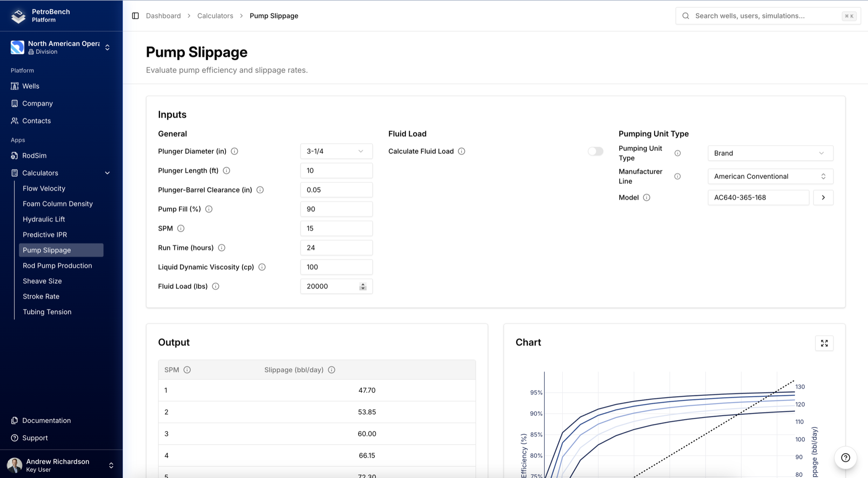Click the Plunger Diameter info tooltip icon
This screenshot has width=868, height=478.
(x=235, y=151)
